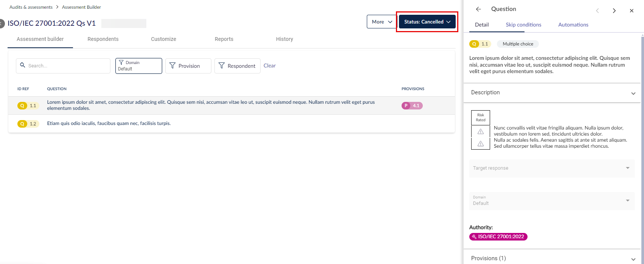Click the collapse arrow beside assessment title

click(2, 23)
